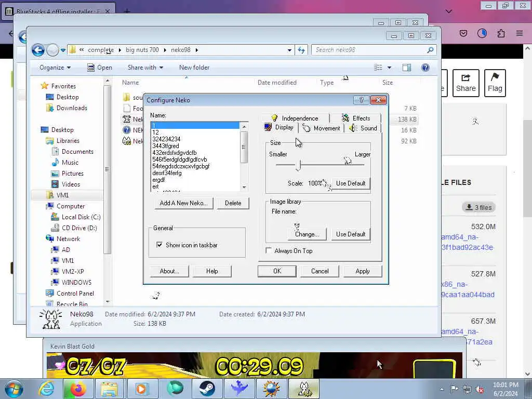Open Libraries in navigation pane
The height and width of the screenshot is (399, 532).
(68, 140)
